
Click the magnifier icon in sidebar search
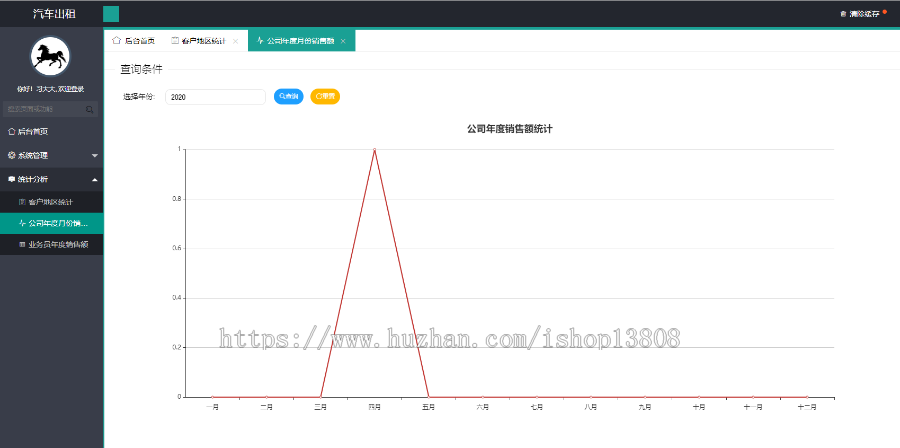point(90,109)
